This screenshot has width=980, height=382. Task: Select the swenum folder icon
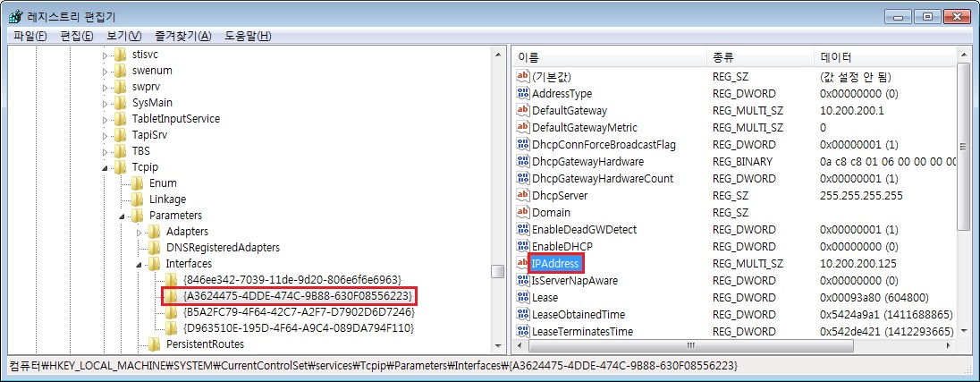120,71
